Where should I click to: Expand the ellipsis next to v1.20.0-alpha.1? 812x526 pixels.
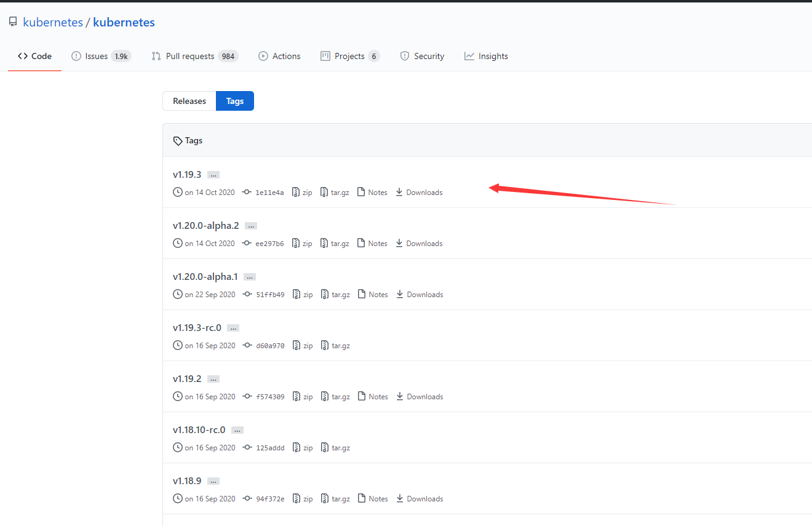tap(250, 277)
